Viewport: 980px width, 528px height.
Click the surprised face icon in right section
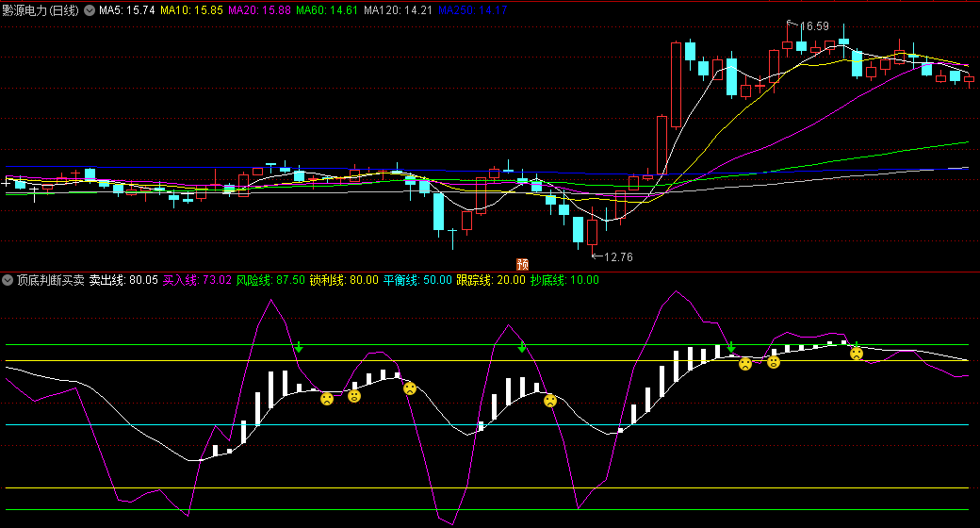point(774,362)
